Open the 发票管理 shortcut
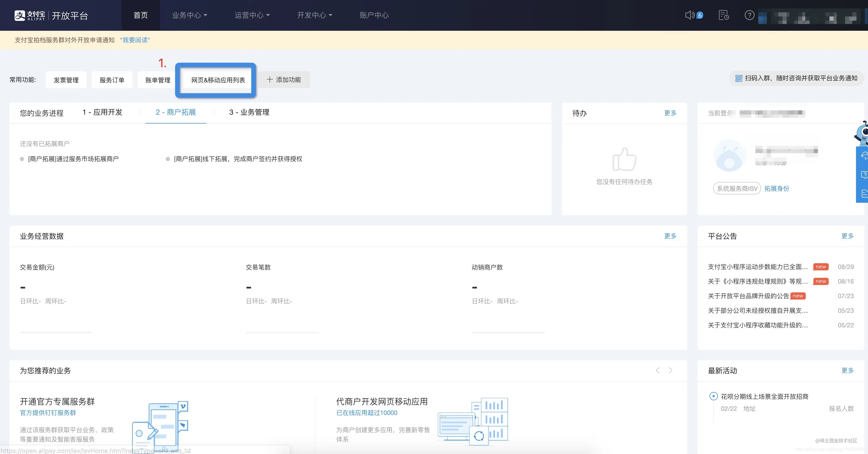 (66, 80)
